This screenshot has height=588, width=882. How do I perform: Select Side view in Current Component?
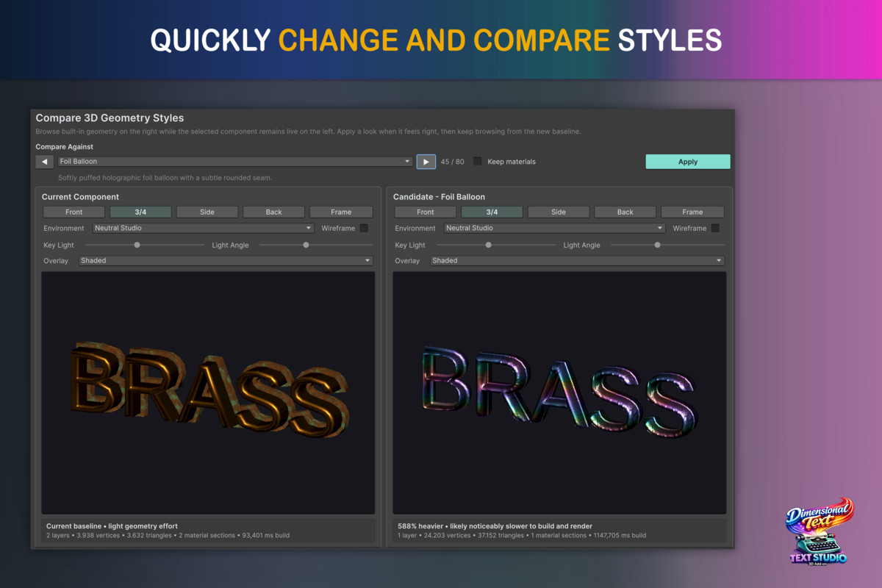tap(207, 212)
